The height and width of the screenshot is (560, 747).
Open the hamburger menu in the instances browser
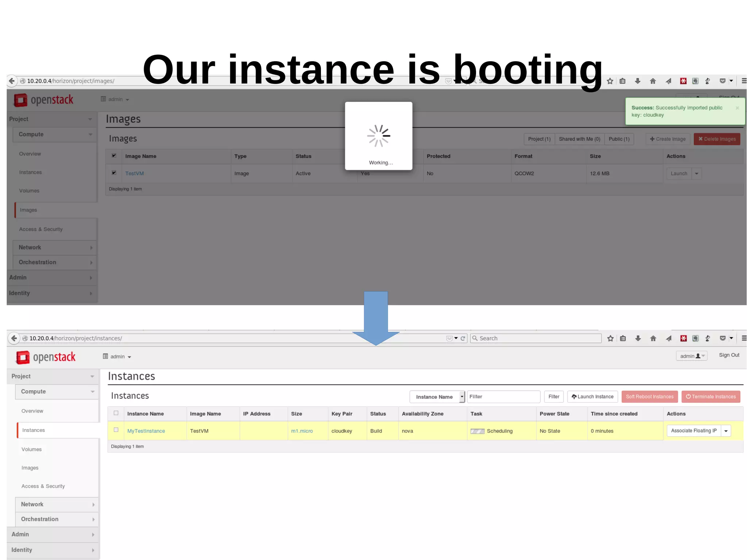[x=744, y=338]
